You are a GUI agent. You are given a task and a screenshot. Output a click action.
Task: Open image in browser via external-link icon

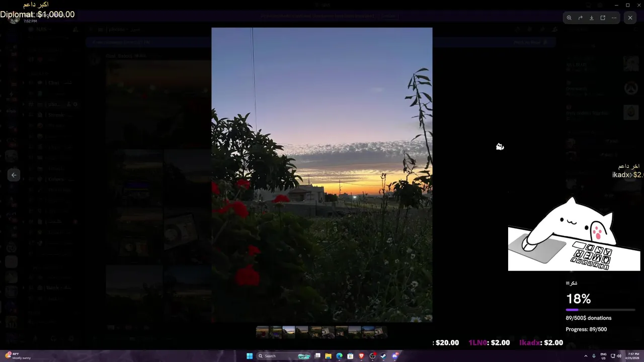pos(603,18)
